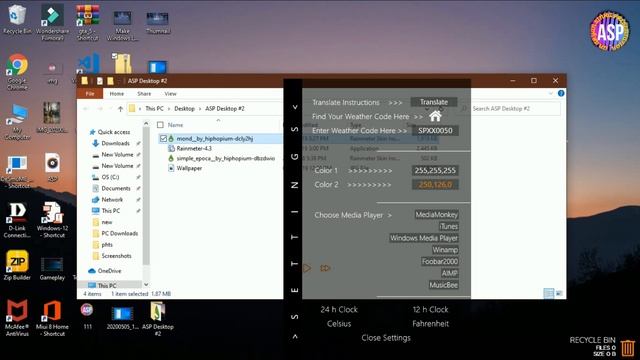Open the My Computer desktop icon

pos(17,122)
